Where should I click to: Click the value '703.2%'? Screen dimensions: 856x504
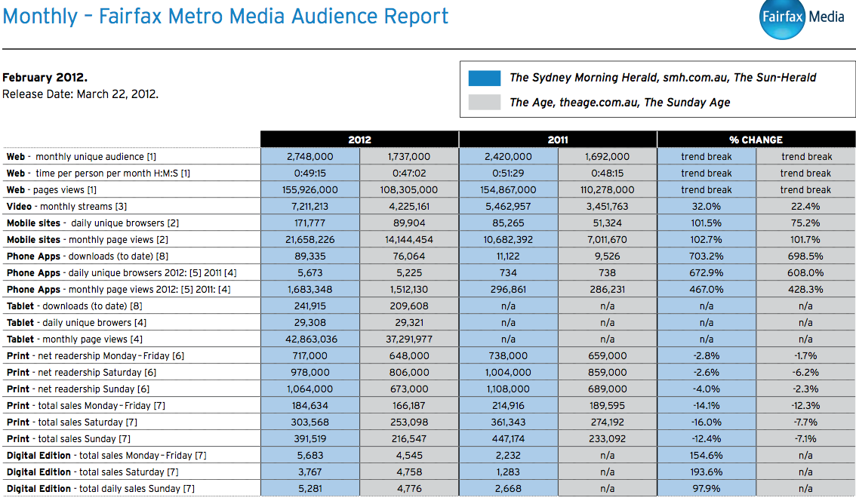tap(707, 257)
